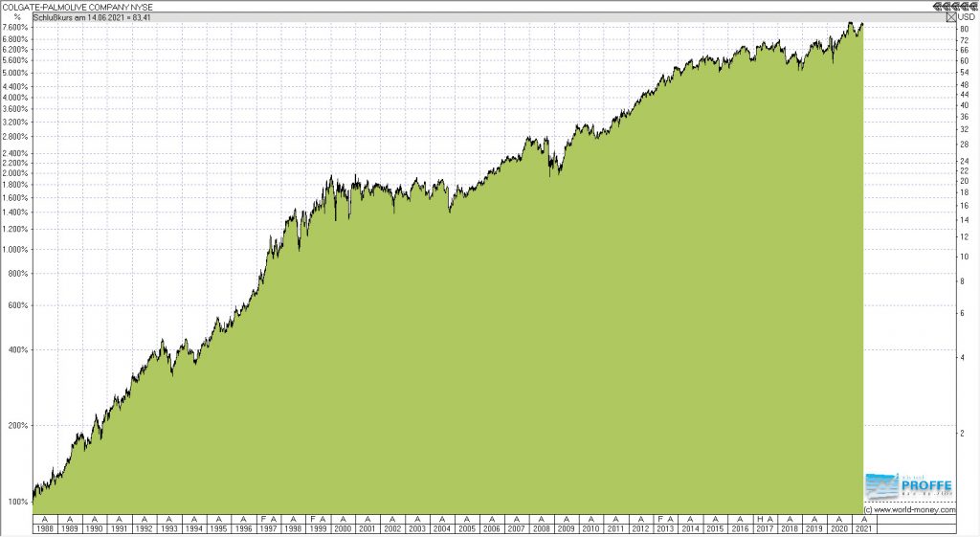
Task: Click the 100% axis label
Action: (18, 502)
